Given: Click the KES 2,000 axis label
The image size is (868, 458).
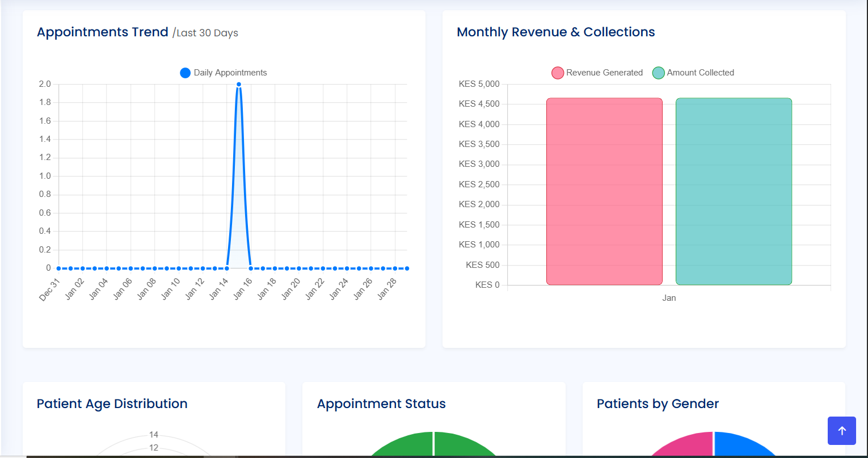Looking at the screenshot, I should (x=479, y=204).
